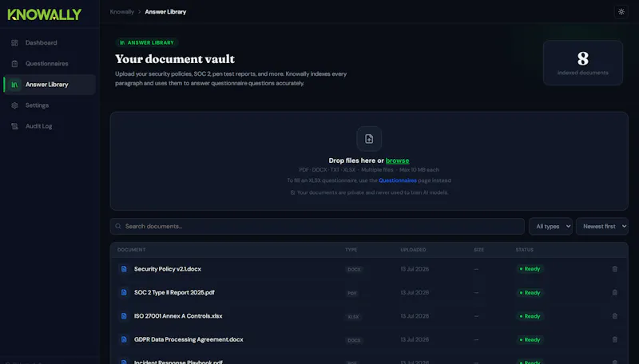Click the Settings gear icon

point(14,105)
